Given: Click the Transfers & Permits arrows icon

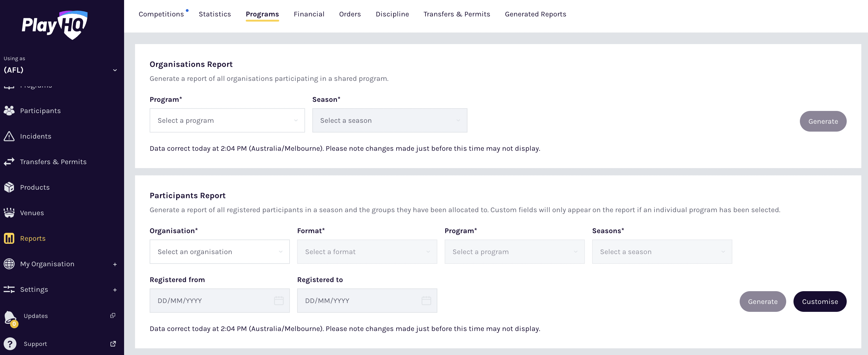Looking at the screenshot, I should [x=9, y=162].
